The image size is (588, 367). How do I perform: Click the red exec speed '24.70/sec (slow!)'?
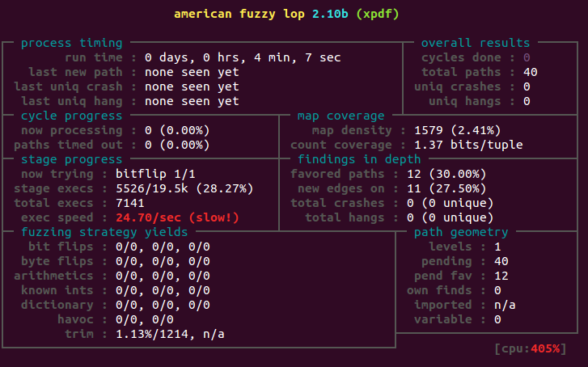177,217
